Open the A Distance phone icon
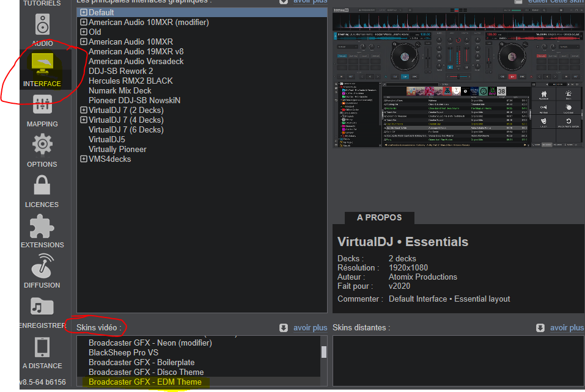The image size is (585, 392). (x=42, y=347)
